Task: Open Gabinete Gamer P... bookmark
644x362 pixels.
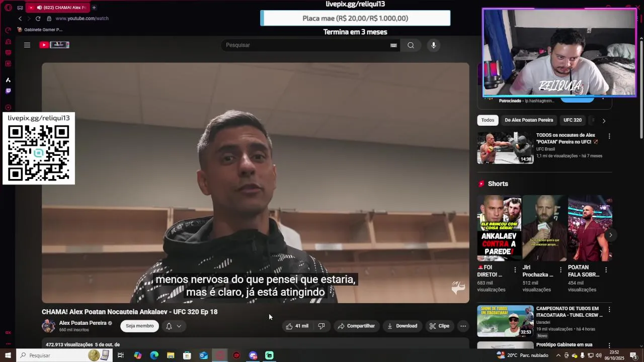Action: tap(40, 30)
